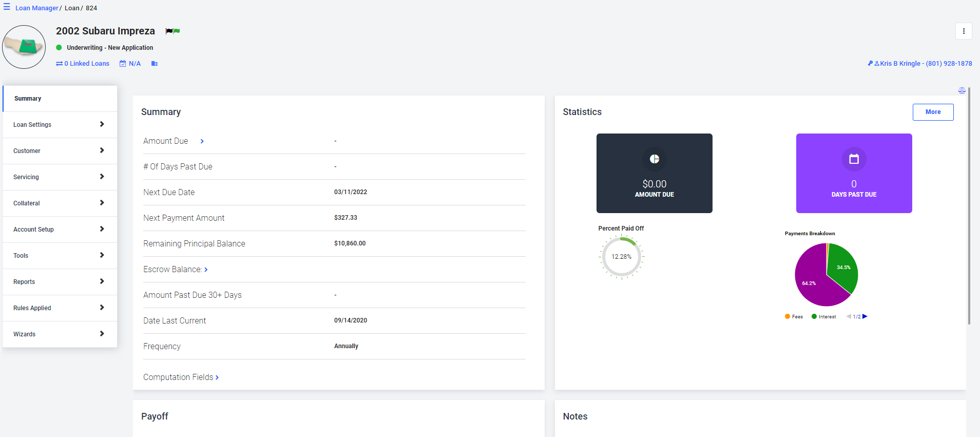Open the Loan Manager breadcrumb link
980x437 pixels.
[37, 8]
